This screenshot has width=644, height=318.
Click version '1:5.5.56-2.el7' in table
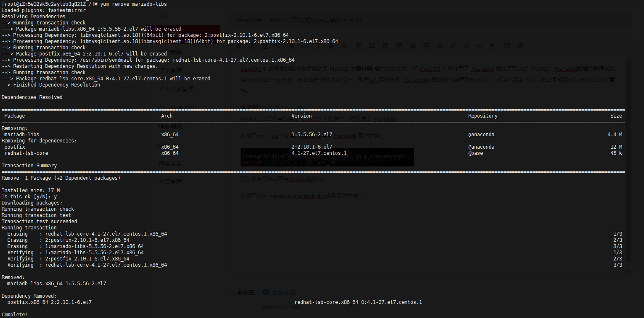click(x=312, y=135)
